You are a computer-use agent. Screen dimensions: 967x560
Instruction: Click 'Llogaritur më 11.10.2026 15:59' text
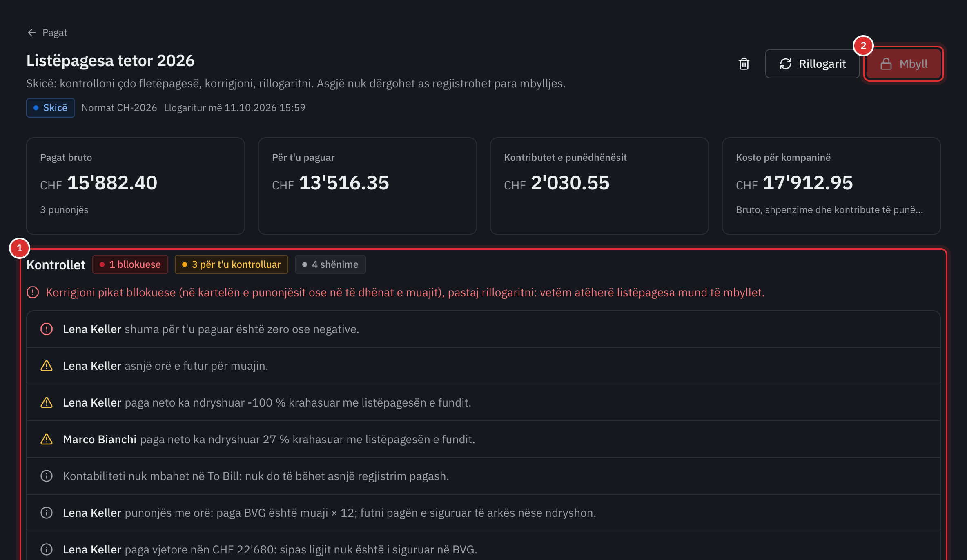point(234,108)
